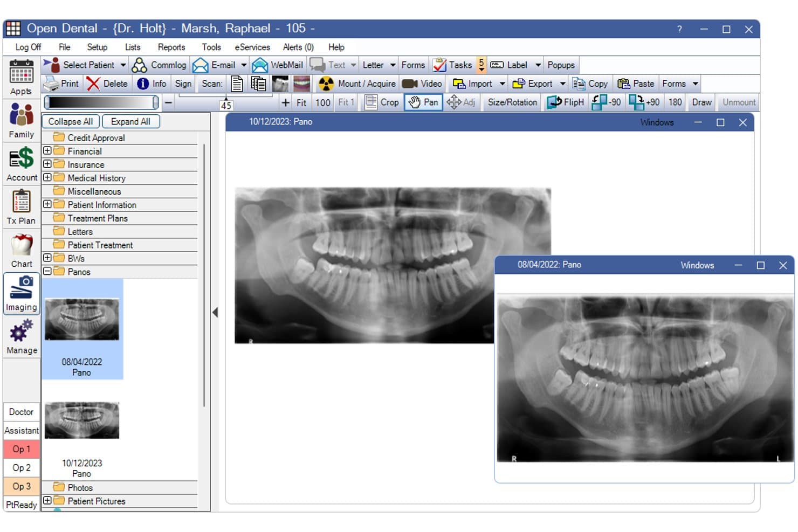Open the Reports menu
This screenshot has width=798, height=532.
click(x=171, y=47)
